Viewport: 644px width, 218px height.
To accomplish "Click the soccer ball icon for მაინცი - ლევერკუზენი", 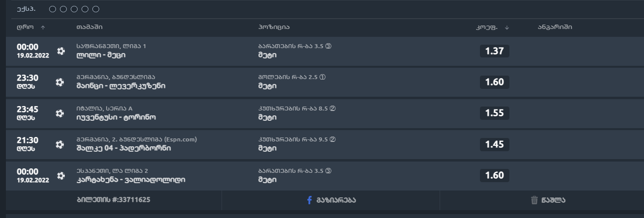I will pyautogui.click(x=59, y=82).
